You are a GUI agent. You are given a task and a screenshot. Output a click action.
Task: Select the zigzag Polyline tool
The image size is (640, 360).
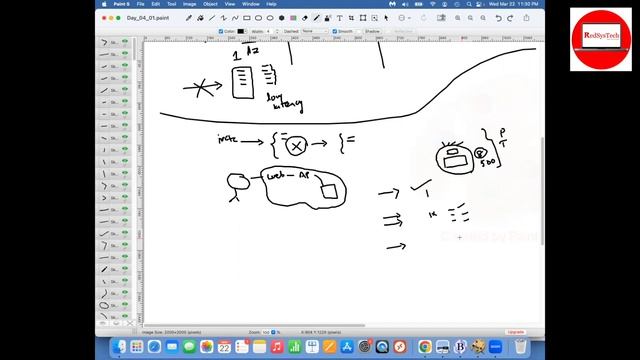tap(223, 18)
